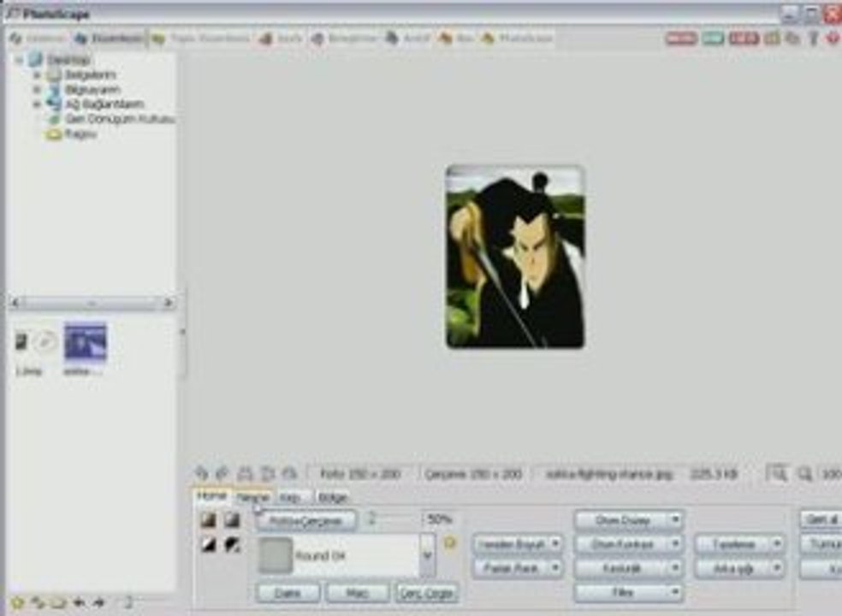Click the favorites star icon at bottom-left

click(x=17, y=602)
